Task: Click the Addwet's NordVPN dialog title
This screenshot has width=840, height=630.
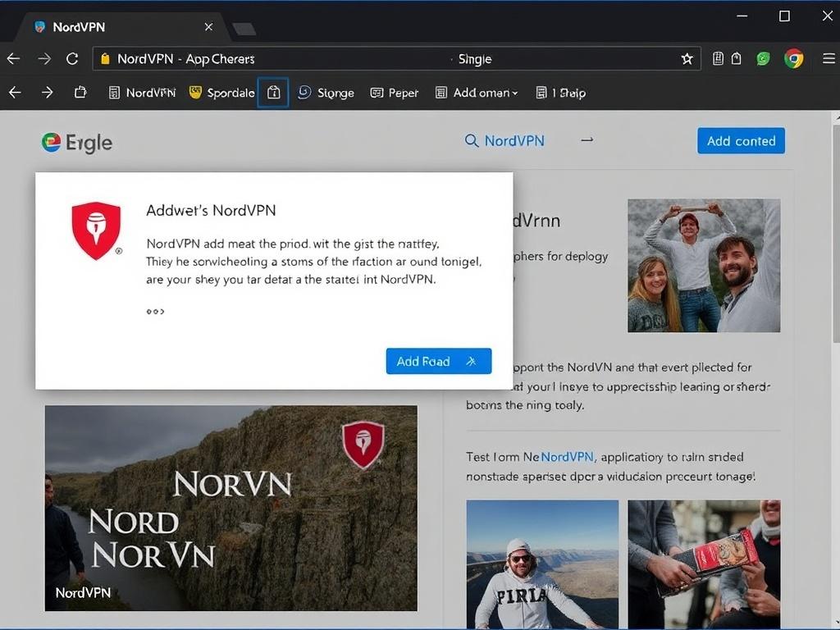Action: coord(211,211)
